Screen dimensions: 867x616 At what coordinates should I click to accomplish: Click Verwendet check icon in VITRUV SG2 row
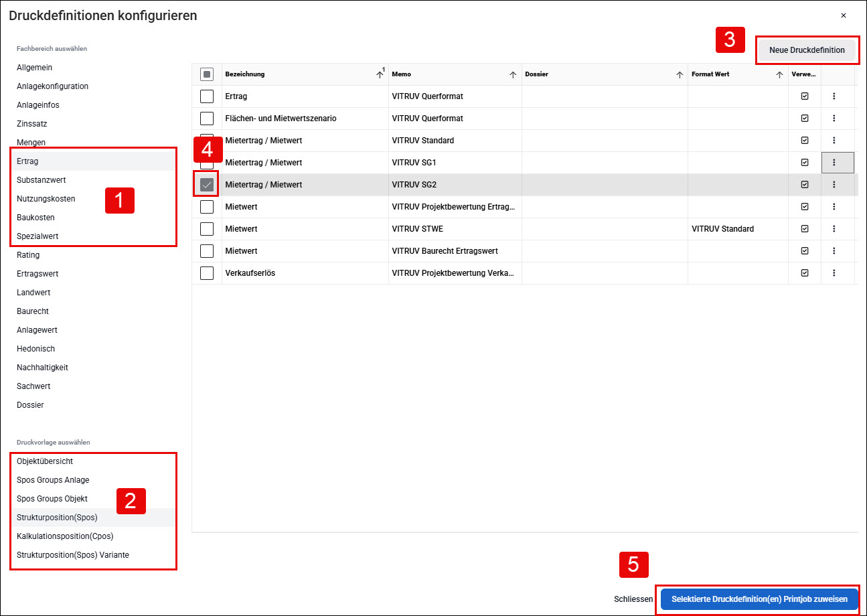pos(805,185)
